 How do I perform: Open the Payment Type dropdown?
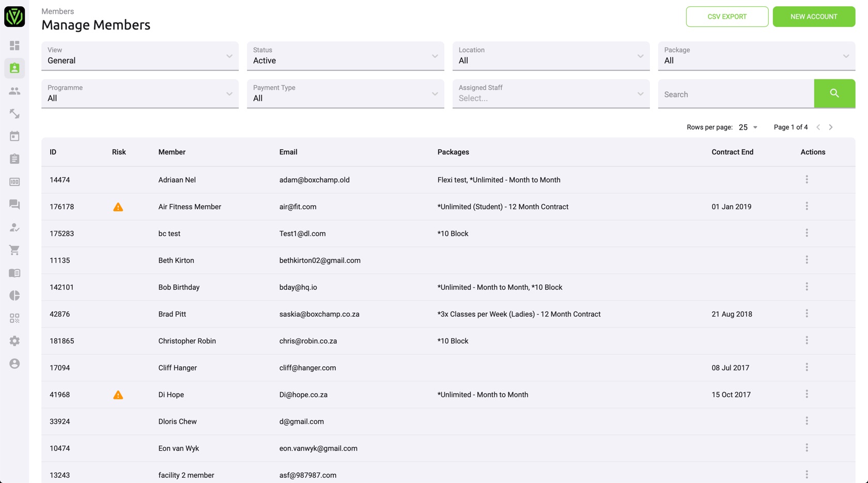pos(345,94)
